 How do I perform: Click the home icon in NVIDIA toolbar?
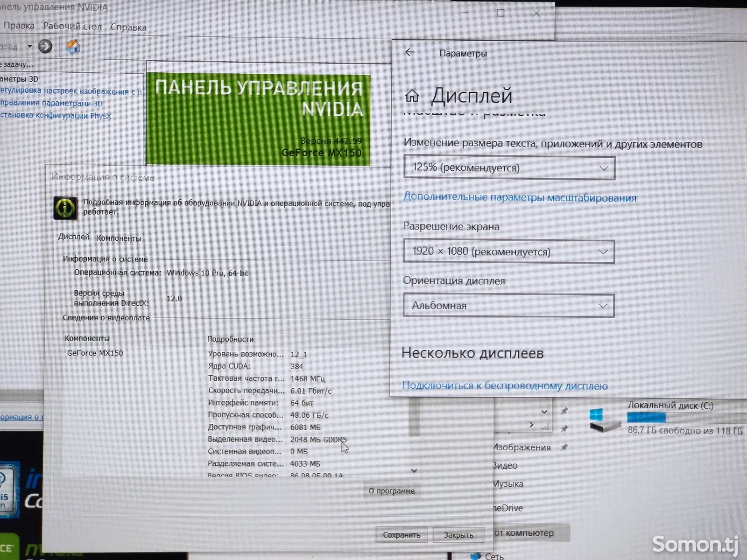pos(73,47)
